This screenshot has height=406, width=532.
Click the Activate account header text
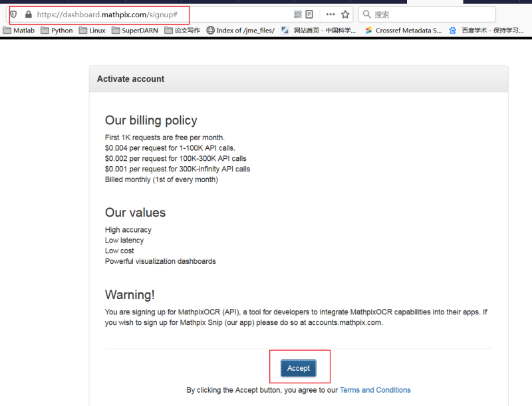130,79
